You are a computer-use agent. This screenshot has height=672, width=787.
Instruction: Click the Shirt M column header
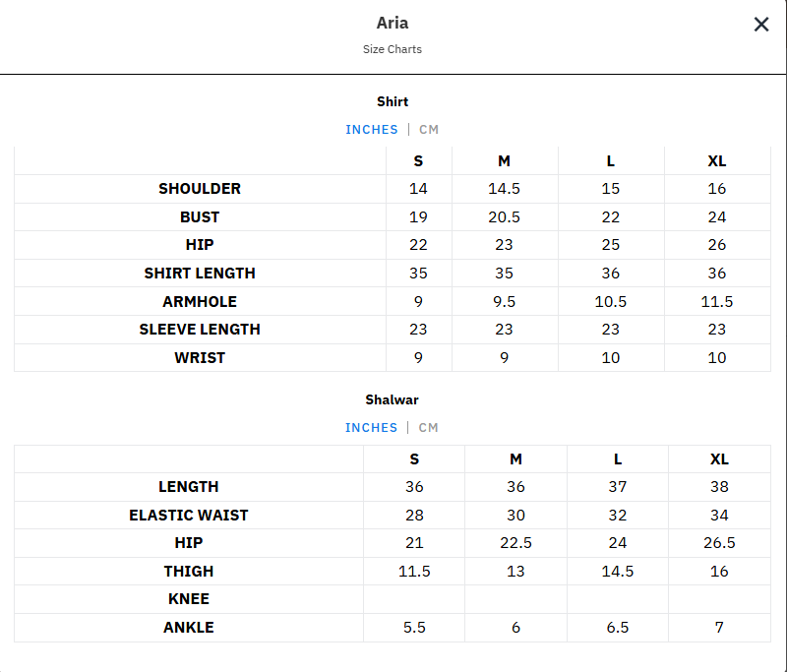(504, 161)
